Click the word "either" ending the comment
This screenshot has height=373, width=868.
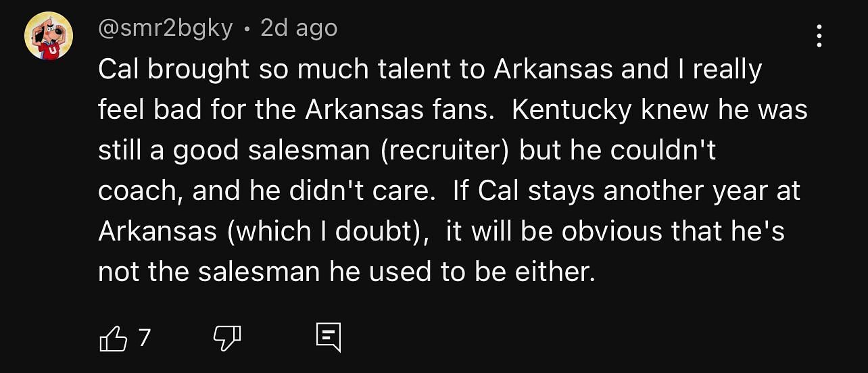point(556,272)
